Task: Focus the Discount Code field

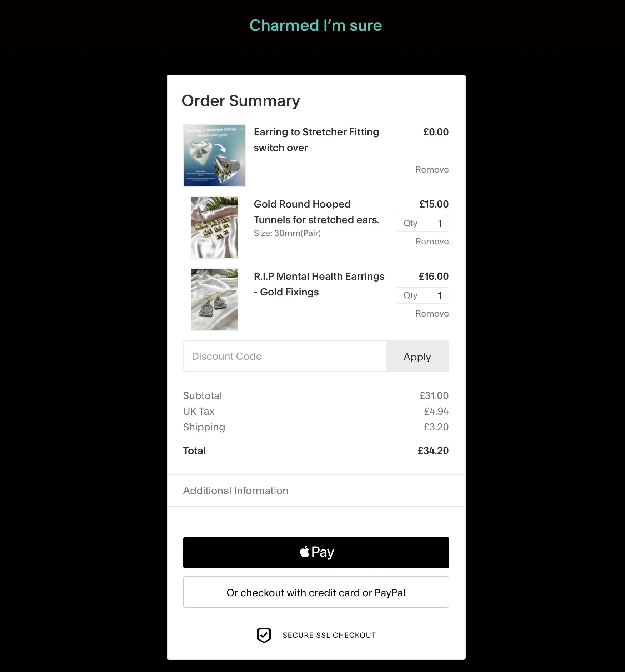Action: [x=285, y=356]
